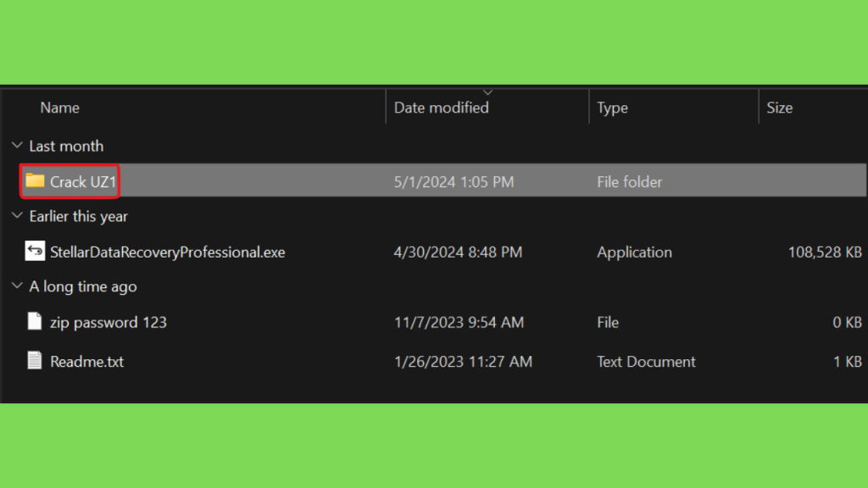Image resolution: width=868 pixels, height=488 pixels.
Task: Collapse the Last month group
Action: 17,146
